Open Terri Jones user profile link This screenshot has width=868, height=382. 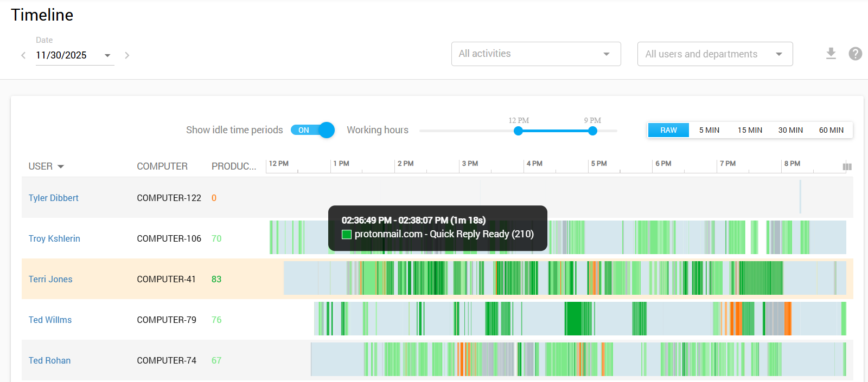(x=50, y=279)
